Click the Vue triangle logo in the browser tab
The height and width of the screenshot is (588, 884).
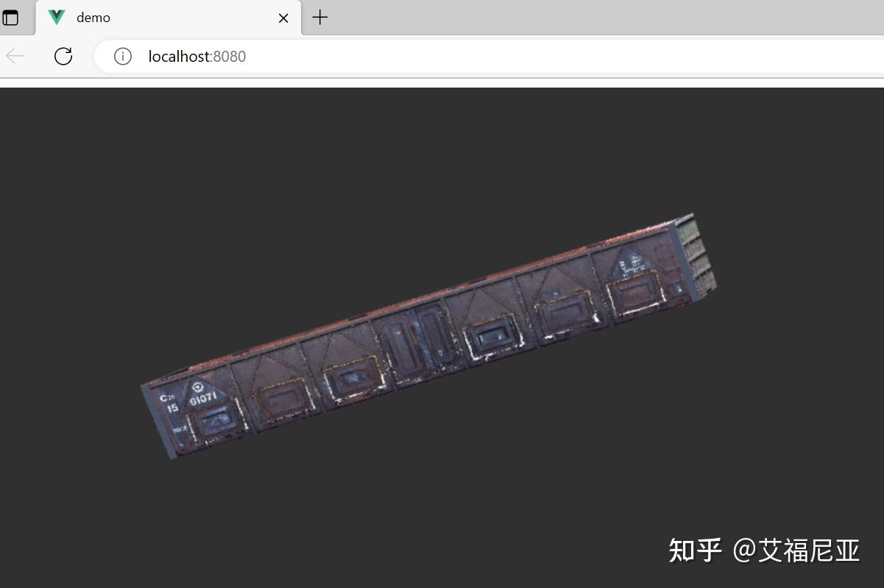click(55, 17)
